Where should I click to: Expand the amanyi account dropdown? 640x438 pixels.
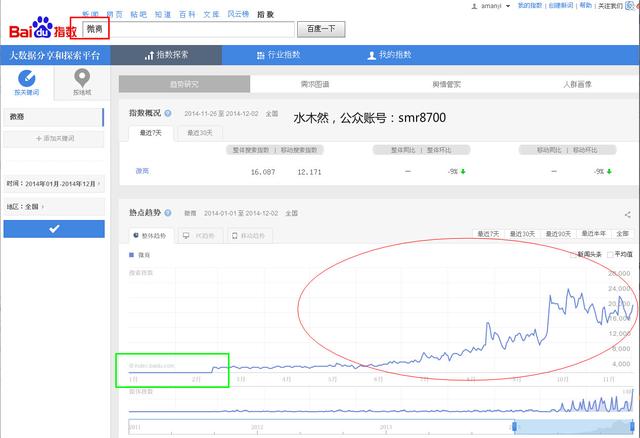(x=508, y=6)
